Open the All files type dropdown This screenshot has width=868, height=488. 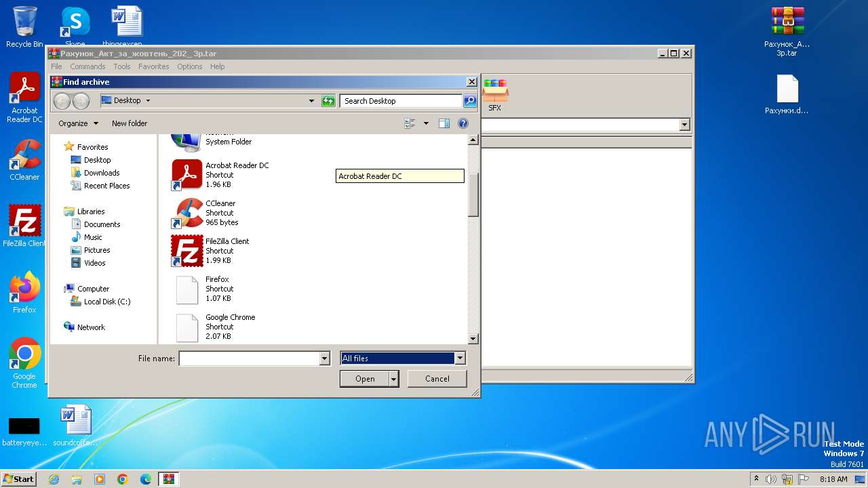460,359
